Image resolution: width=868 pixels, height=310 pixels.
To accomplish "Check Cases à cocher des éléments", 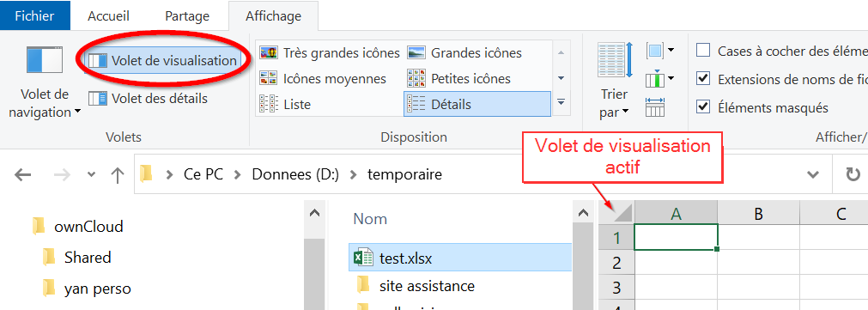I will [703, 51].
